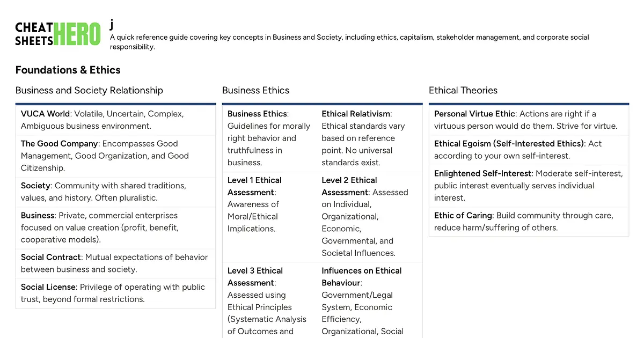Image resolution: width=644 pixels, height=338 pixels.
Task: Click the Level 1 Ethical Assessment cell
Action: [269, 204]
